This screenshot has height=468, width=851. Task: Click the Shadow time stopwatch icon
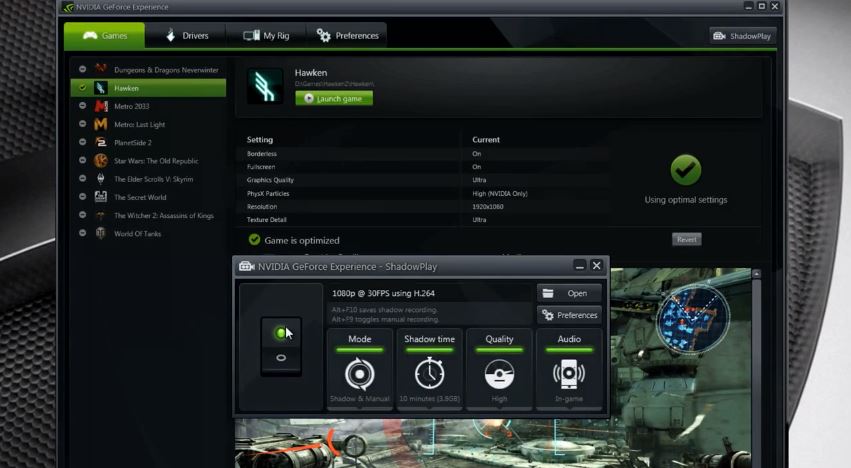[x=429, y=373]
